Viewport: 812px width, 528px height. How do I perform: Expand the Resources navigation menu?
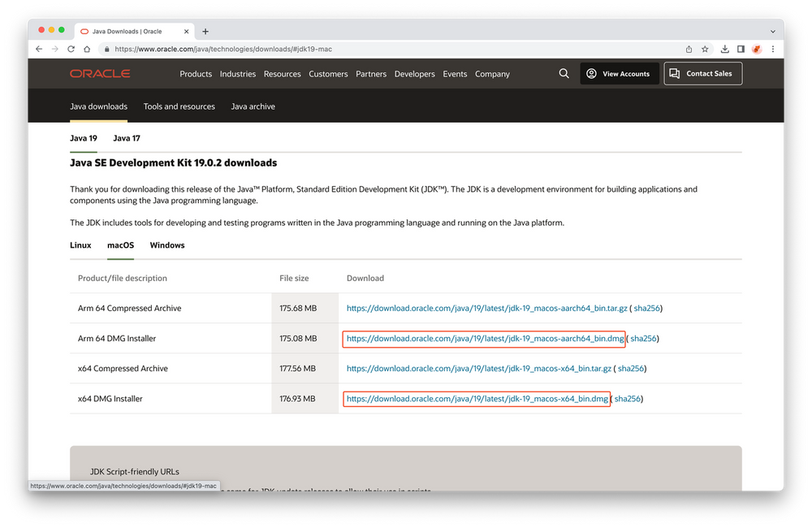[282, 74]
